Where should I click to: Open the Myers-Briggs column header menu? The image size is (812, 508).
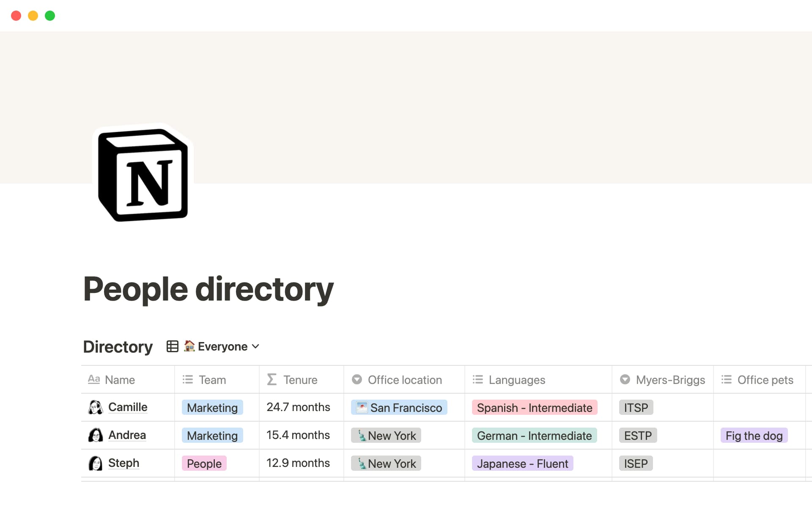670,380
